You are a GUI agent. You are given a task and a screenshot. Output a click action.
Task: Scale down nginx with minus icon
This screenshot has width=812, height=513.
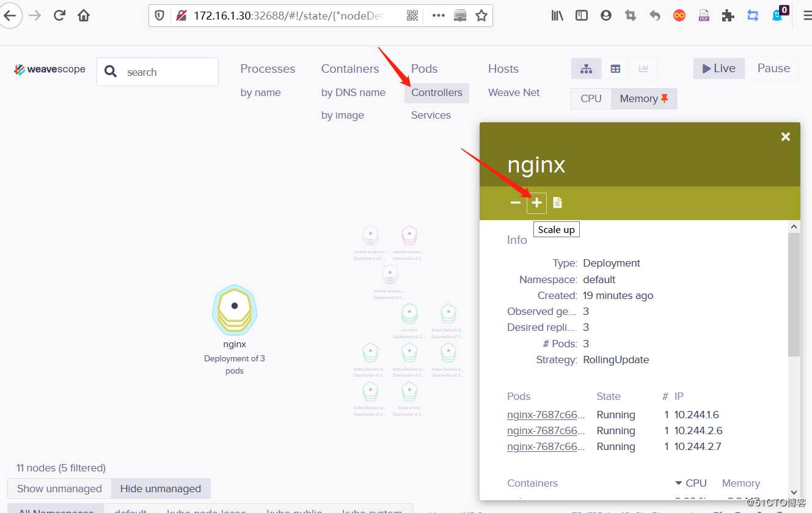516,202
